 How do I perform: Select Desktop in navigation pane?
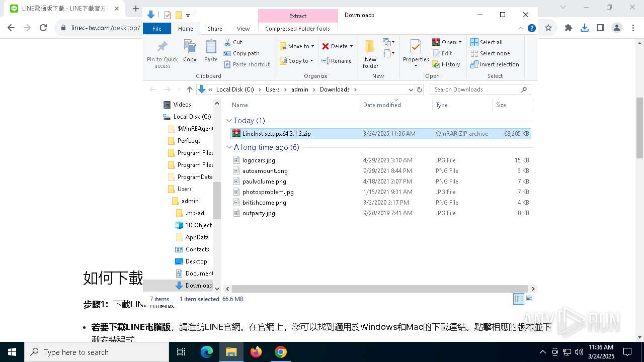pyautogui.click(x=196, y=261)
